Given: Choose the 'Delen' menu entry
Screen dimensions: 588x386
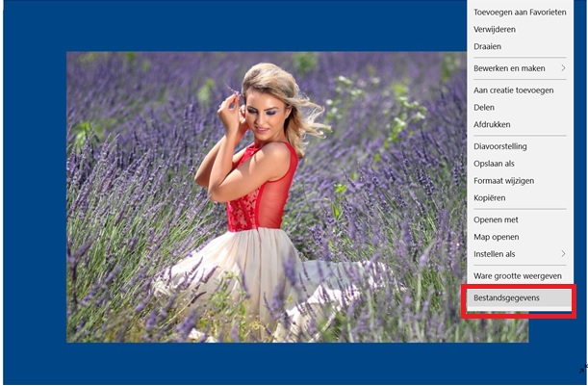Looking at the screenshot, I should 485,107.
